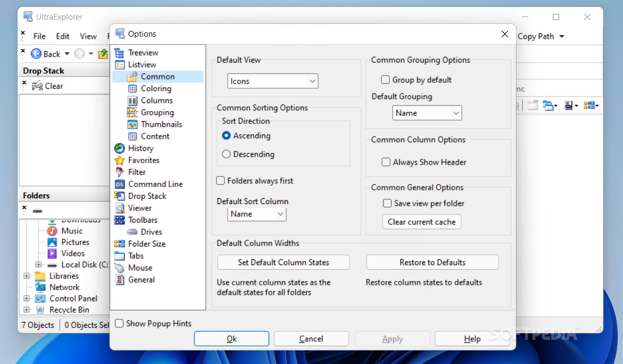Click the Cancel button
Screen dimensions: 623x364
pyautogui.click(x=311, y=338)
